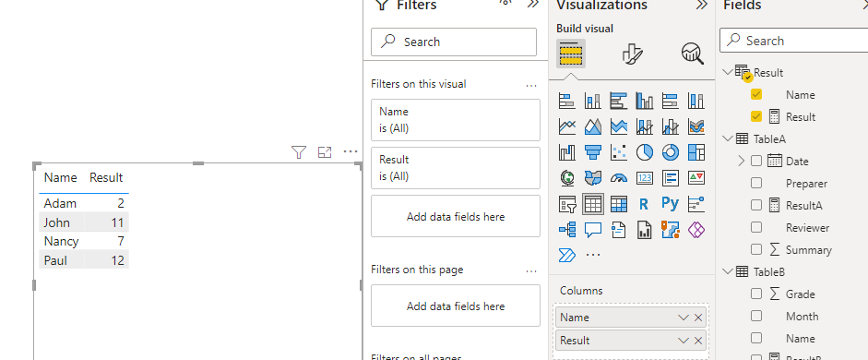This screenshot has width=868, height=360.
Task: Select the scatter chart visual
Action: [618, 151]
